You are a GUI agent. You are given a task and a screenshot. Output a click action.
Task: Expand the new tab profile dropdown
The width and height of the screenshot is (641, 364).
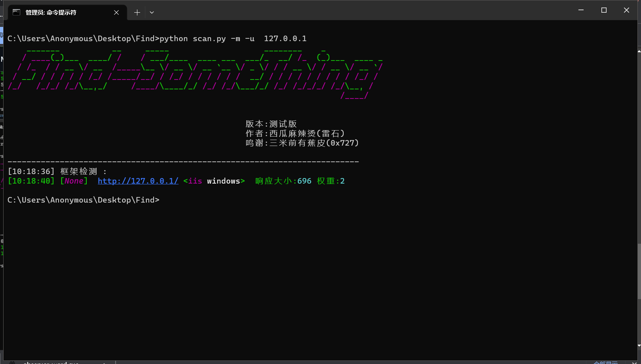152,12
